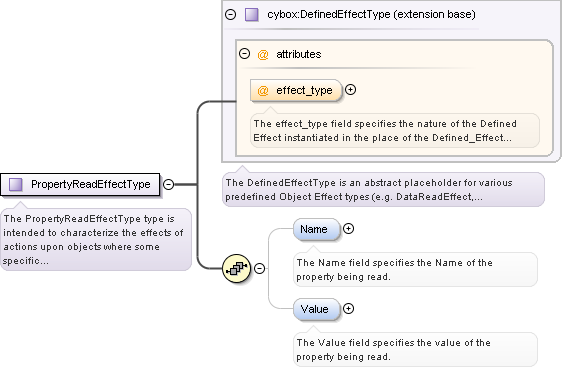Expand the effect_type attribute

pyautogui.click(x=350, y=89)
